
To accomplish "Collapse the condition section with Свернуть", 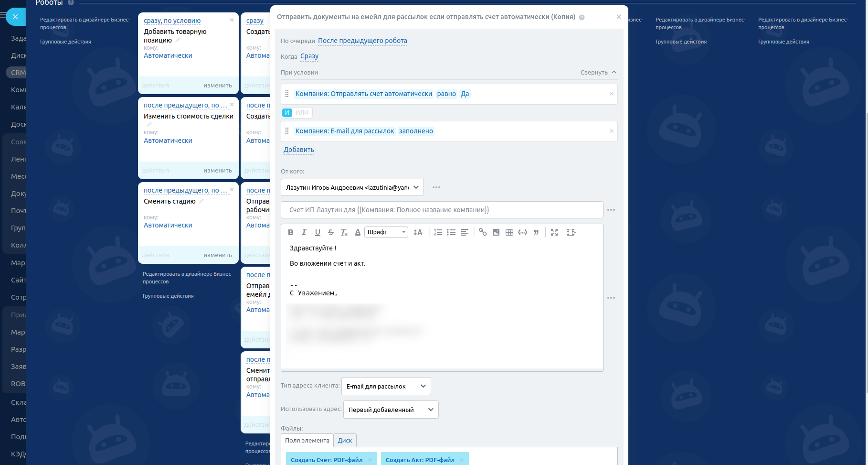I will (598, 73).
